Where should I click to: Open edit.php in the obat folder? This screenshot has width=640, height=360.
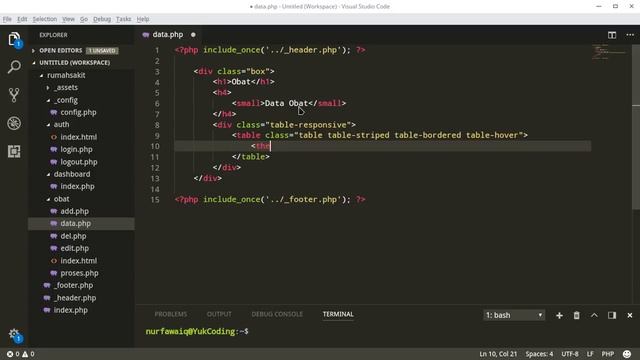75,248
